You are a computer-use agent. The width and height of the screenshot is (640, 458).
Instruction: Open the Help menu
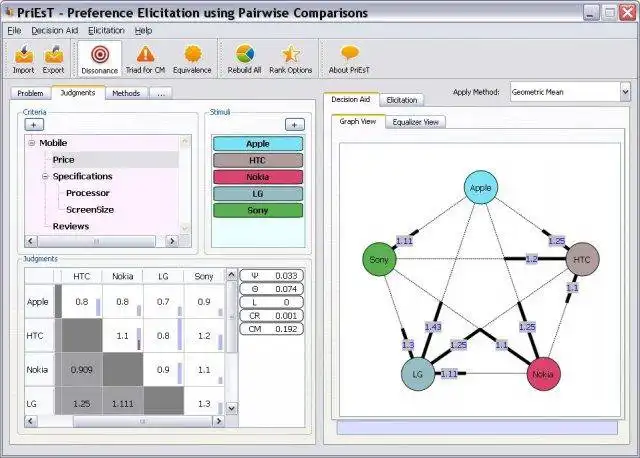click(x=143, y=31)
